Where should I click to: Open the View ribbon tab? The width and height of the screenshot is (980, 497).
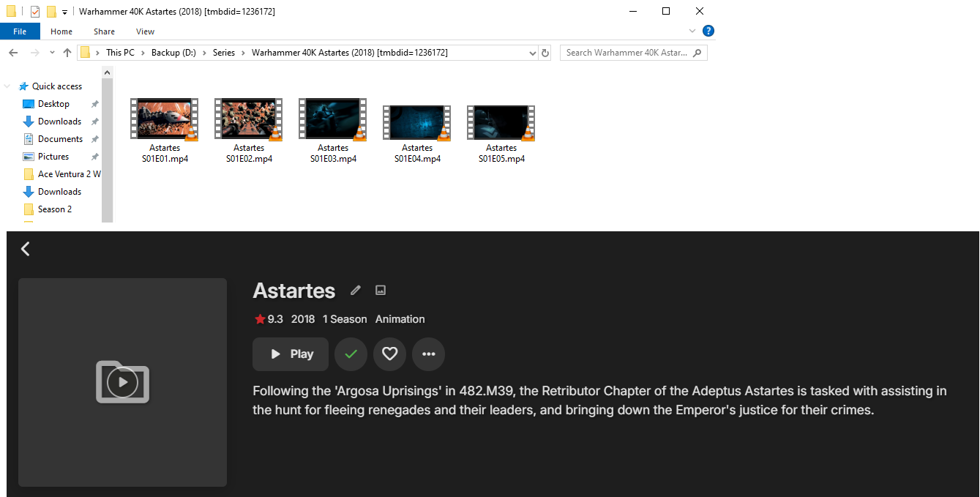pyautogui.click(x=145, y=31)
